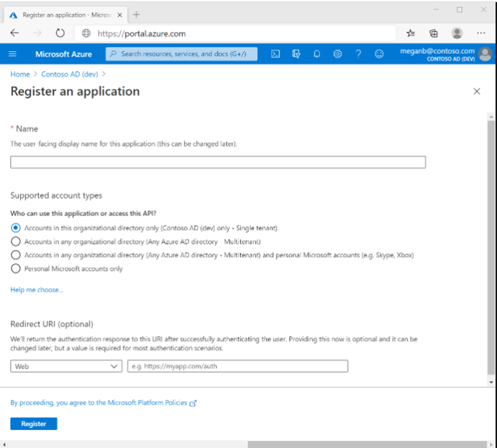Viewport: 497px width, 448px height.
Task: Open the Help question mark icon
Action: coord(358,54)
